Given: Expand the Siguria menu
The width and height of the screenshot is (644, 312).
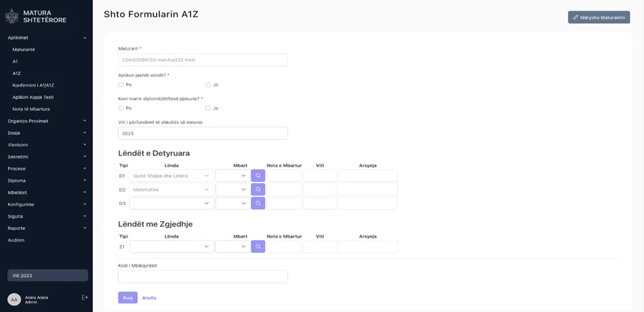Looking at the screenshot, I should [x=46, y=216].
